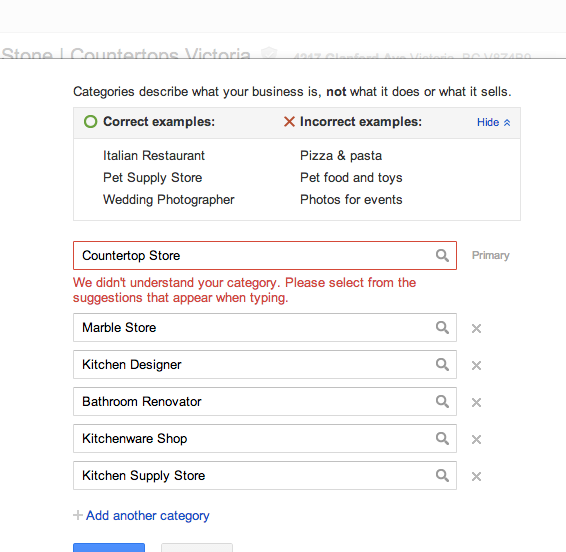This screenshot has width=566, height=552.
Task: Click search icon in Kitchenware Shop field
Action: point(442,439)
